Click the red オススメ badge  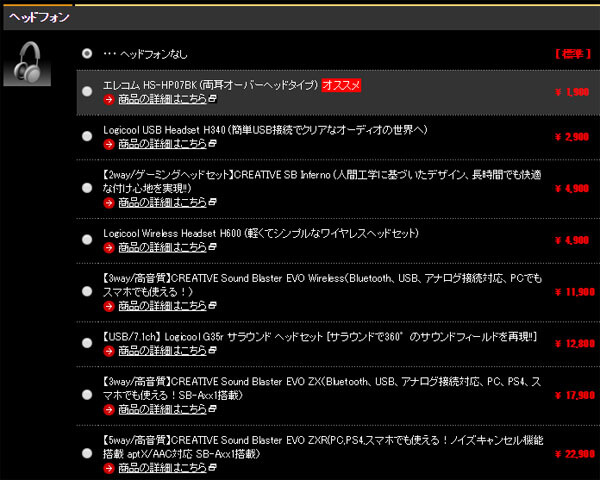341,85
